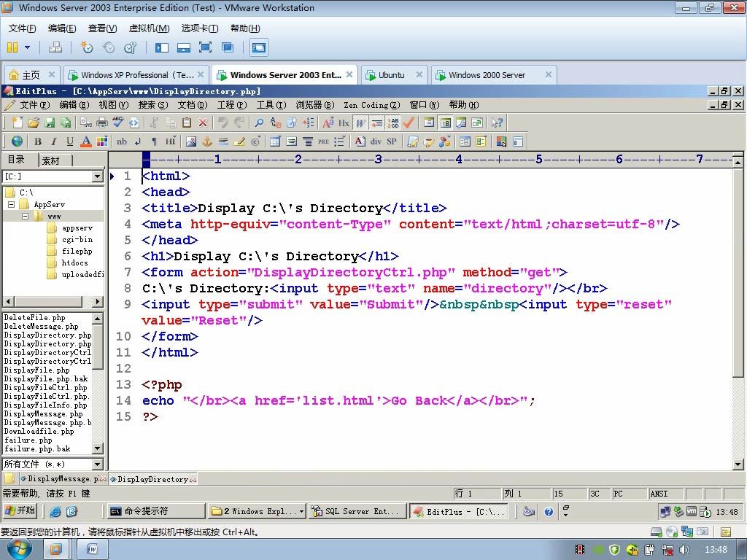Screen dimensions: 747x560
Task: Click the host Windows start orb
Action: coord(20,549)
